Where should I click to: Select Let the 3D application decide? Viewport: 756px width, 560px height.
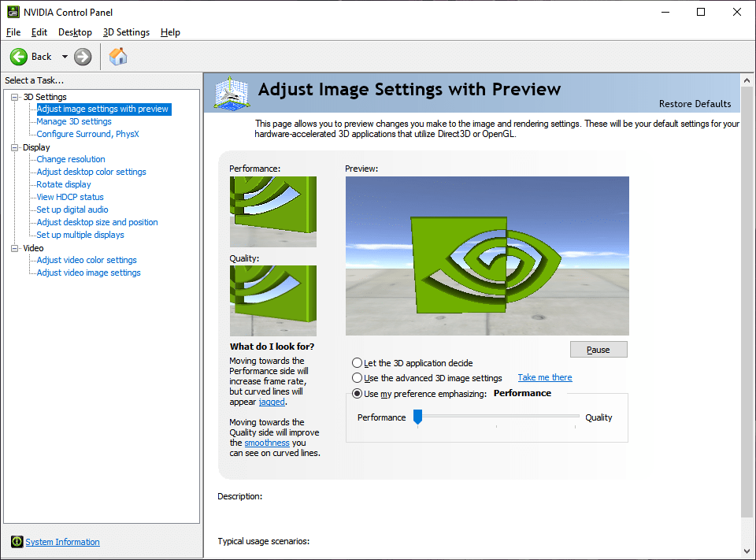pos(357,363)
